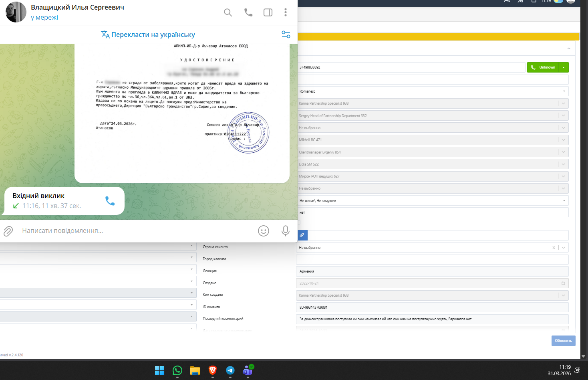
Task: Click the green Unknown call button
Action: (543, 67)
